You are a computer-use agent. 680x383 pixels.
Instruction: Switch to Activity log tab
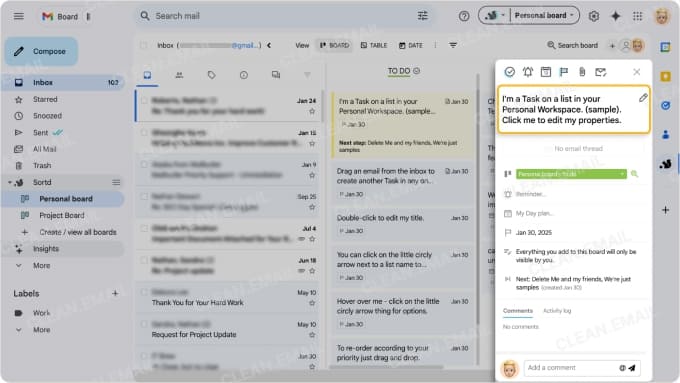(557, 311)
